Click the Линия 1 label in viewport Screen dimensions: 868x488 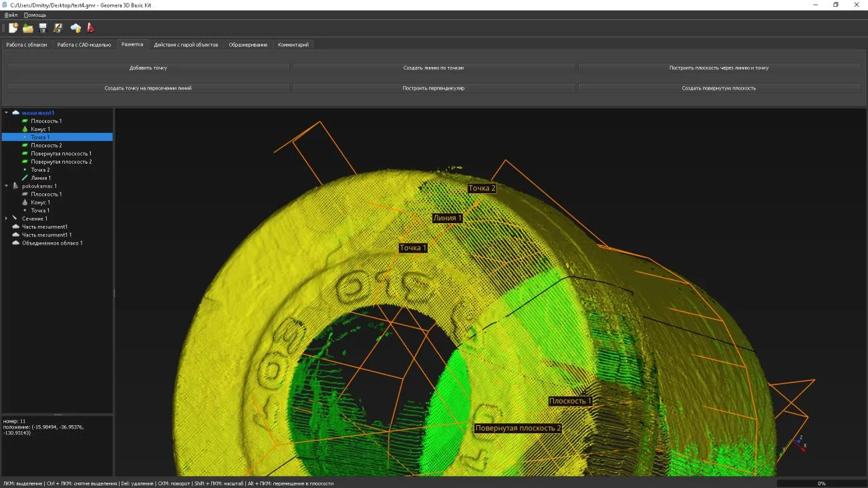click(447, 218)
